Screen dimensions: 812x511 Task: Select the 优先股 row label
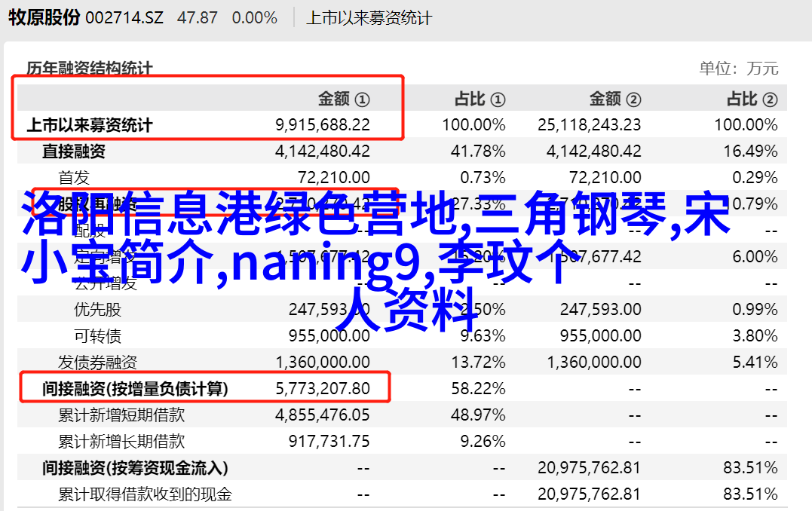coord(98,310)
